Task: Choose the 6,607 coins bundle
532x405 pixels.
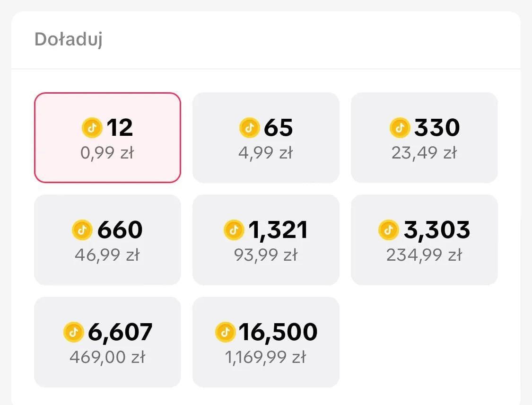Action: (x=107, y=342)
